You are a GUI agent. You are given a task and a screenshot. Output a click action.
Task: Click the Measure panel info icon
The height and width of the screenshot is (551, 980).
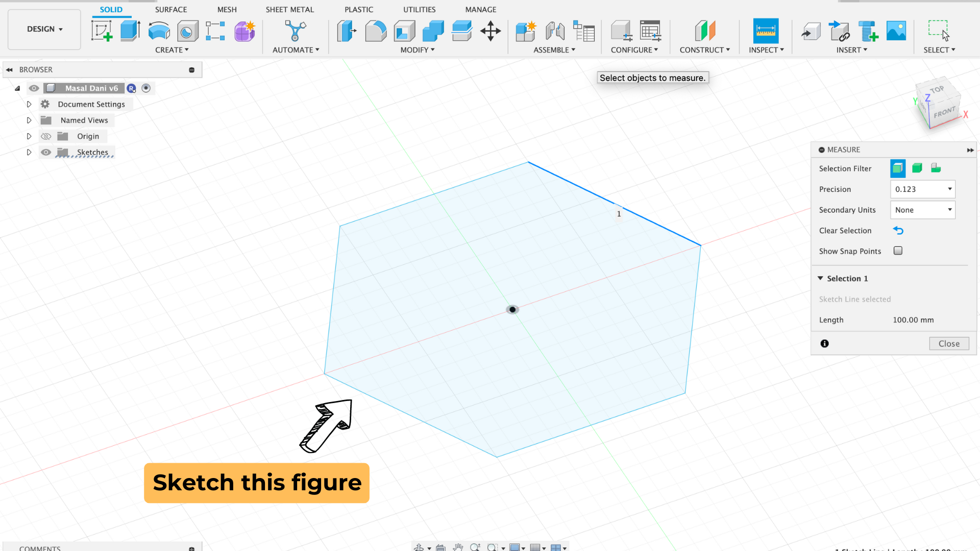[x=824, y=343]
